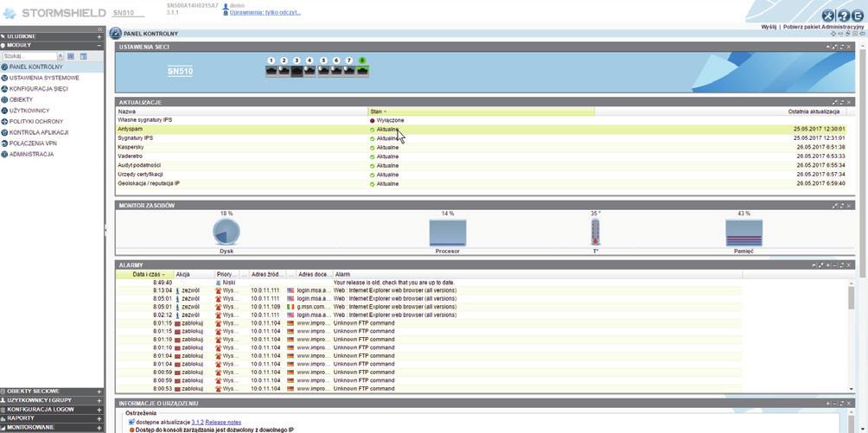868x433 pixels.
Task: Click network port 6 icon
Action: point(336,72)
